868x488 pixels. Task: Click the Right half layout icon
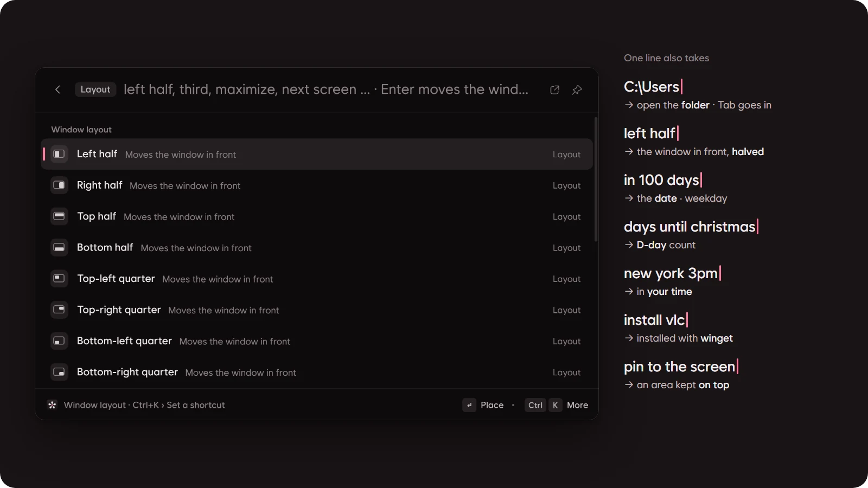tap(59, 185)
